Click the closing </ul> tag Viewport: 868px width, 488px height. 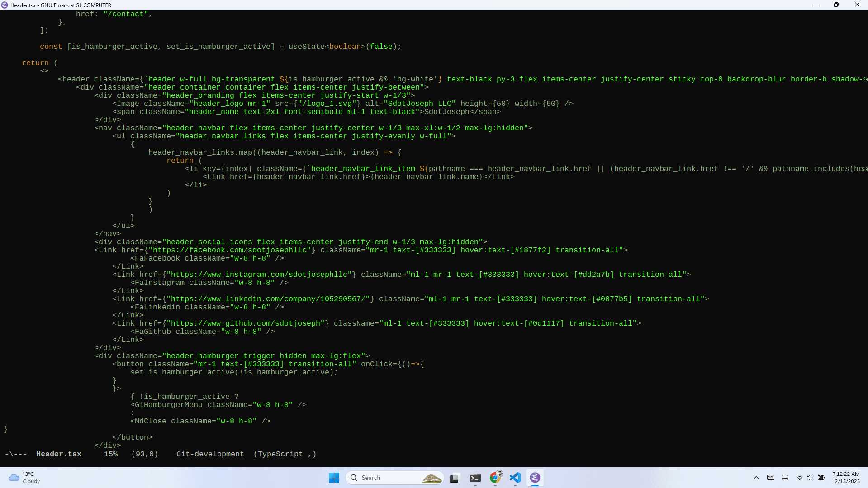point(123,226)
